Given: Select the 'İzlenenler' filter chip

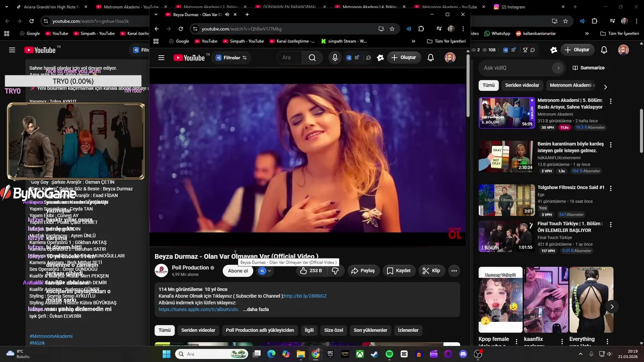Looking at the screenshot, I should pos(408,330).
